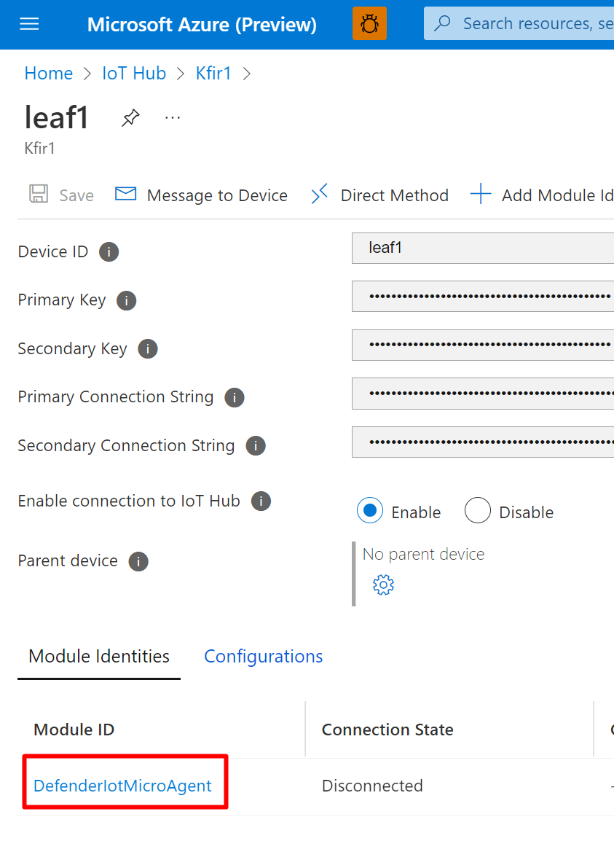Open the more options ellipsis for leaf1
Screen dimensions: 614x868
coord(173,118)
